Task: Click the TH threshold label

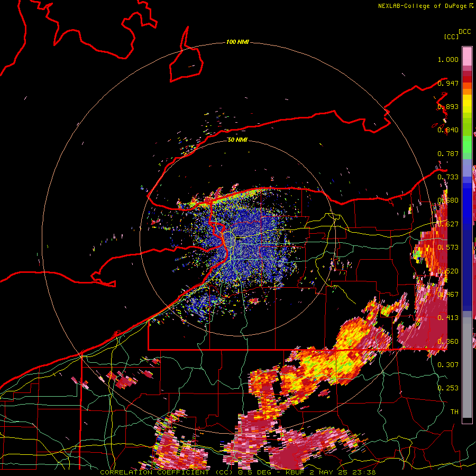Action: click(x=454, y=411)
